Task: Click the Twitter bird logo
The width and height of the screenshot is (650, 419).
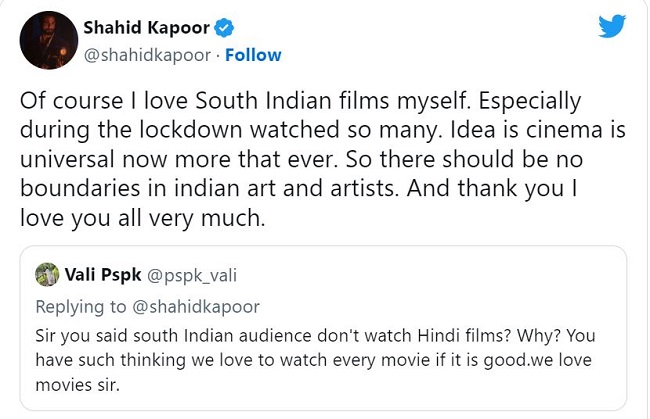Action: click(611, 26)
